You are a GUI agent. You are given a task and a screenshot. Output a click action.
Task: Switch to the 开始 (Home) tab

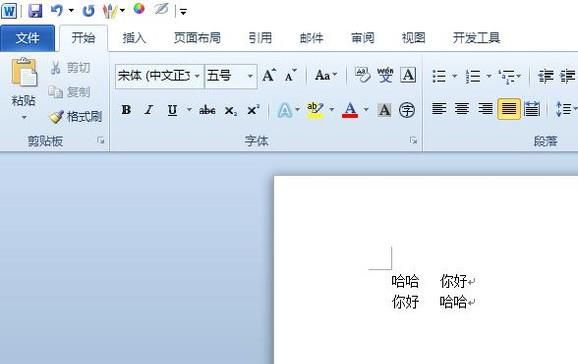[83, 38]
